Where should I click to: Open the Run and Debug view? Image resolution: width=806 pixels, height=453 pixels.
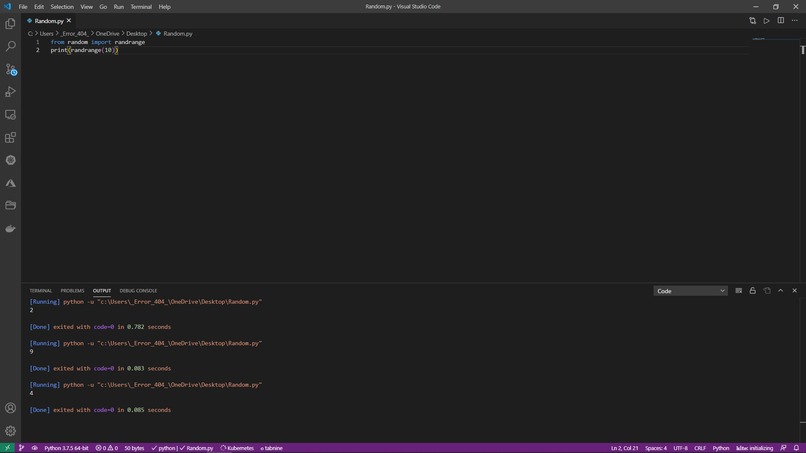tap(10, 92)
